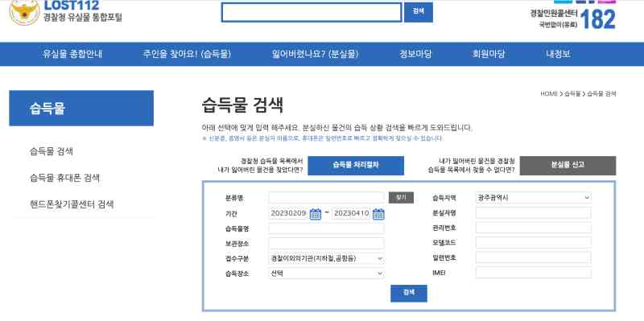Focus the 보관장소 input field
644x321 pixels.
click(x=327, y=243)
